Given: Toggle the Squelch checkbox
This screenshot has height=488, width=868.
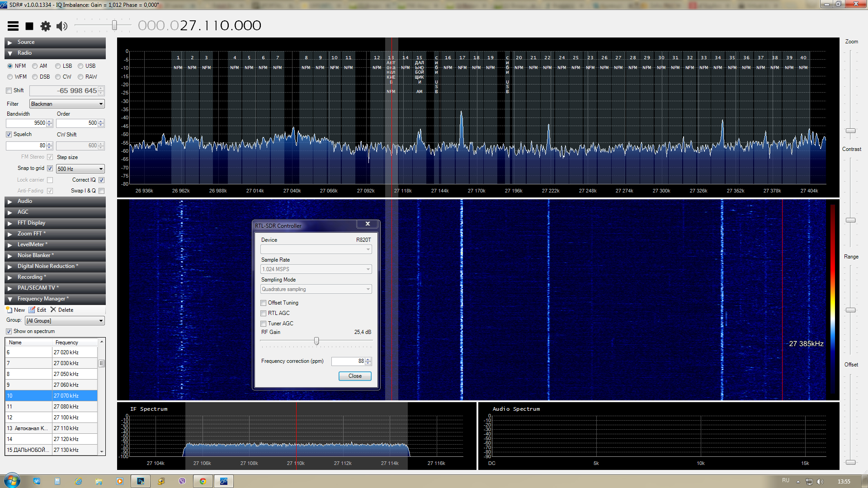Looking at the screenshot, I should coord(9,135).
